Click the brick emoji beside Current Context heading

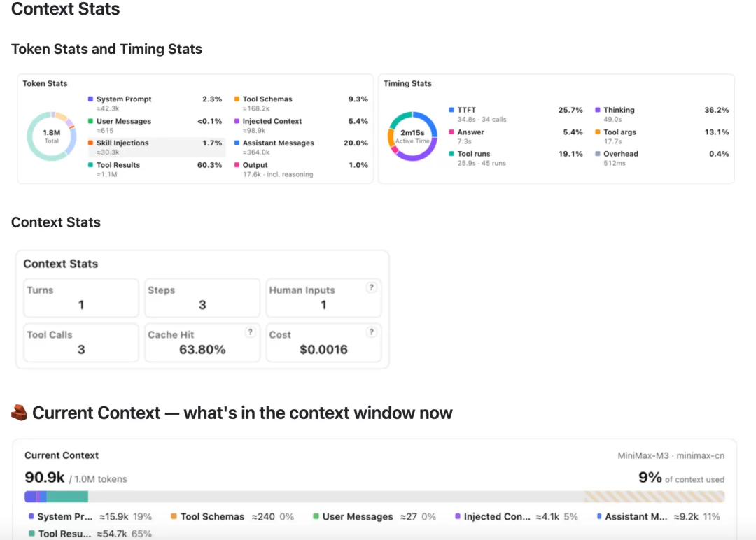coord(20,413)
